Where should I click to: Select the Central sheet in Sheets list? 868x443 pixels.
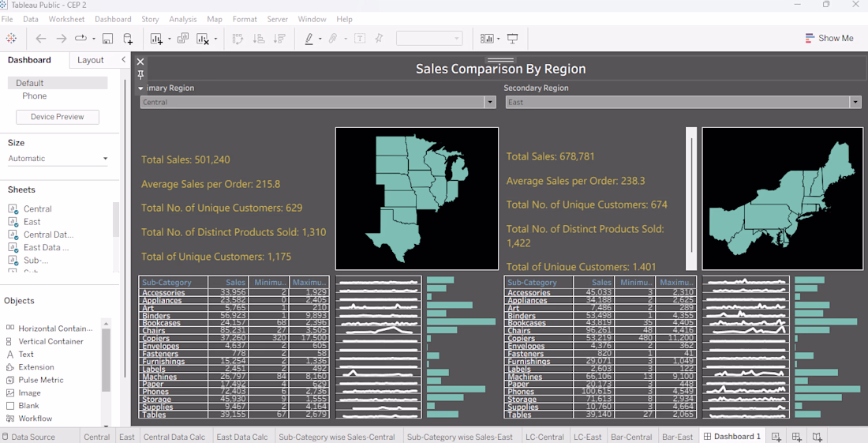tap(38, 208)
